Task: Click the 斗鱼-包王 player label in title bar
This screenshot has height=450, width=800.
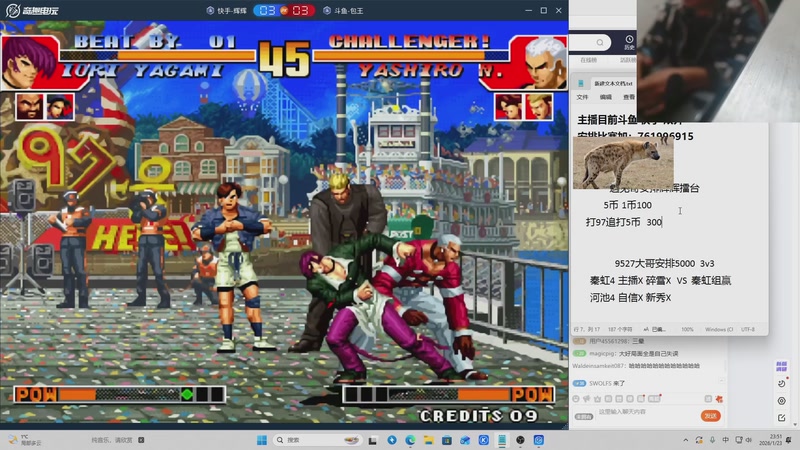Action: [x=343, y=11]
